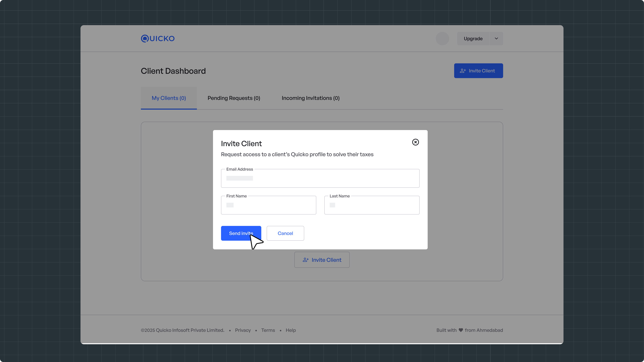Open the user avatar circle in header
This screenshot has height=362, width=644.
(442, 39)
